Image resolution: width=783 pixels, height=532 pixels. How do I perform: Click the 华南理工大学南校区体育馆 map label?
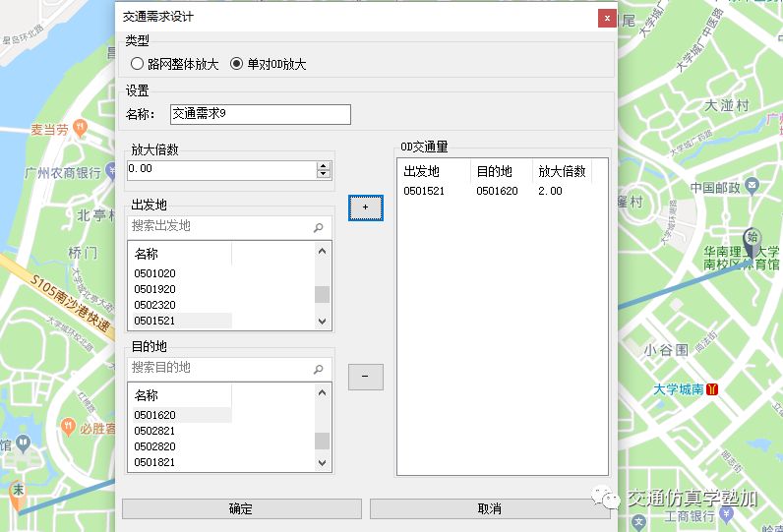click(x=742, y=258)
